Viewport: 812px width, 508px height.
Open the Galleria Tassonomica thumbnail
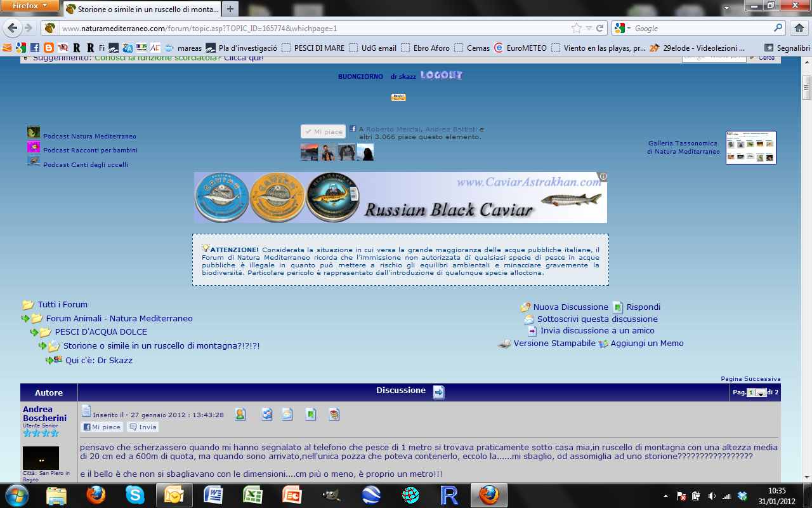point(751,147)
